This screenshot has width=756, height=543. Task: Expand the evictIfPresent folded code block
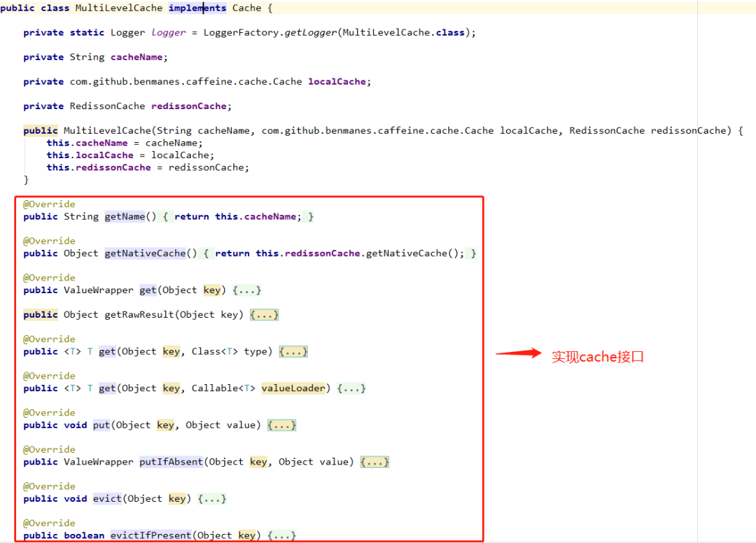282,535
